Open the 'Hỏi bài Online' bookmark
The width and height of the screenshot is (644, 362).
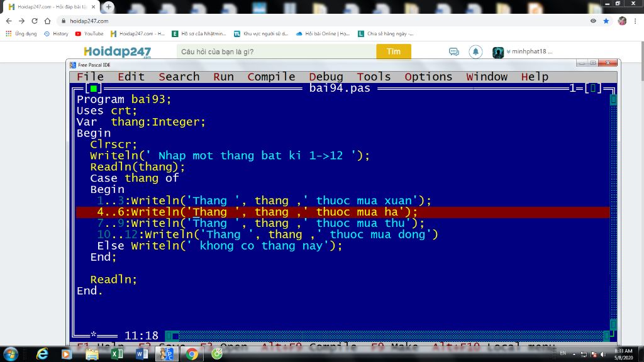click(x=323, y=34)
